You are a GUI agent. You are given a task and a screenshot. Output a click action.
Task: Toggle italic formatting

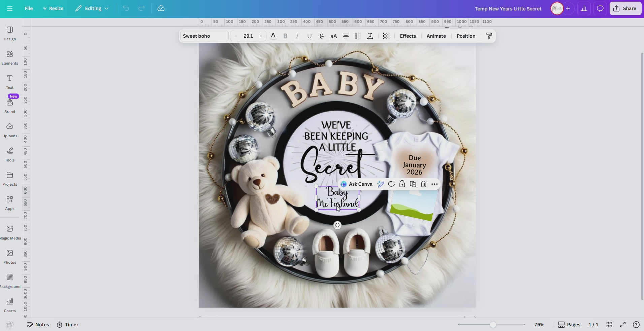297,36
